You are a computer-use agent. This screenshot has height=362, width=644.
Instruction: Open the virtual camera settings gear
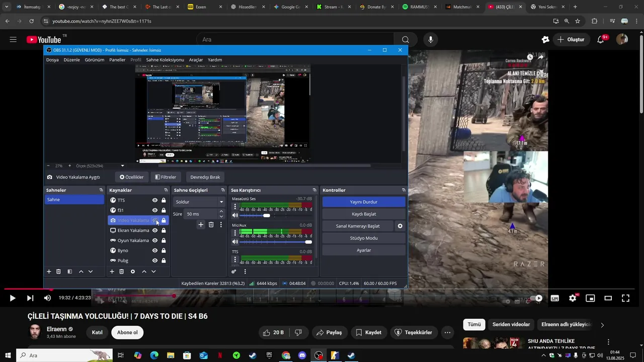[400, 226]
